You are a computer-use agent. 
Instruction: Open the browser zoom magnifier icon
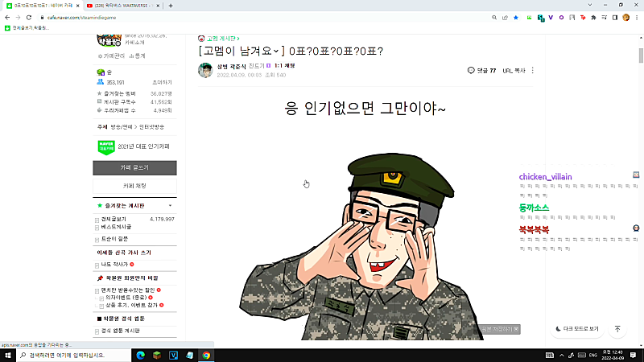point(494,18)
